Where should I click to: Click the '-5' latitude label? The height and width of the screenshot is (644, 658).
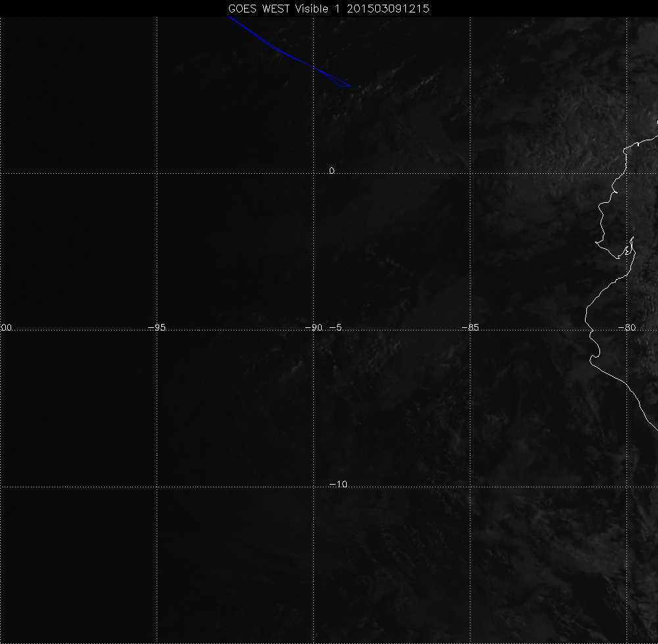(336, 327)
